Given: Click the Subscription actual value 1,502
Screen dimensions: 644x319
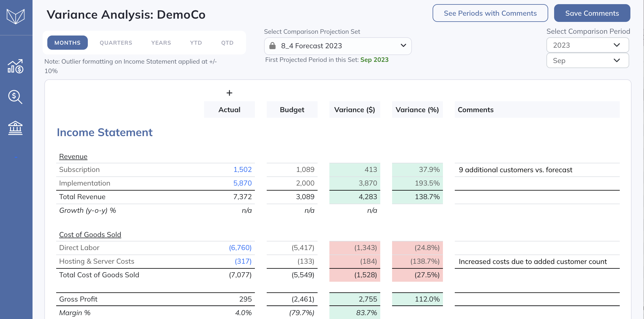Looking at the screenshot, I should point(242,170).
